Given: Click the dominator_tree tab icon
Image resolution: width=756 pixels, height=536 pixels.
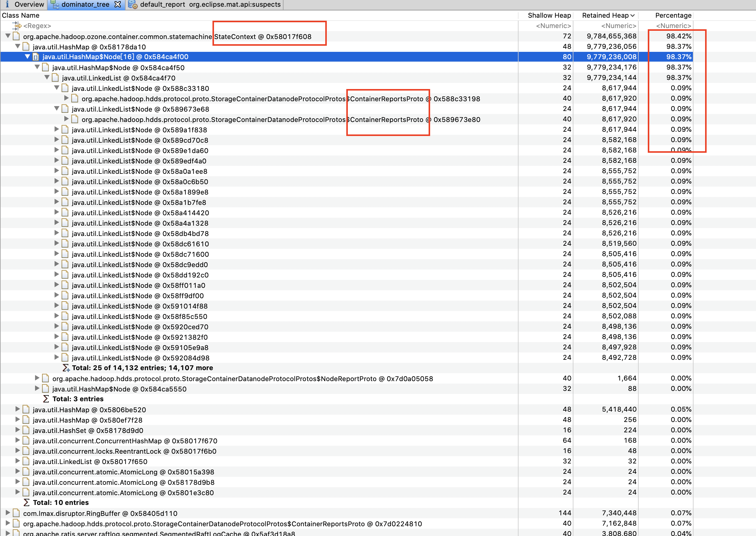Looking at the screenshot, I should (x=55, y=4).
